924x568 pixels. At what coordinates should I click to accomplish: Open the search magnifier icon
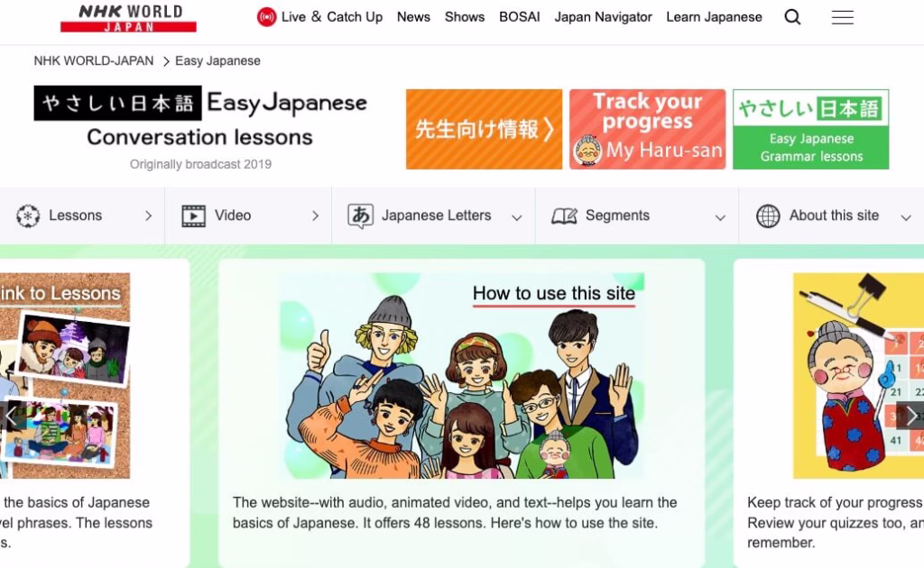coord(792,17)
